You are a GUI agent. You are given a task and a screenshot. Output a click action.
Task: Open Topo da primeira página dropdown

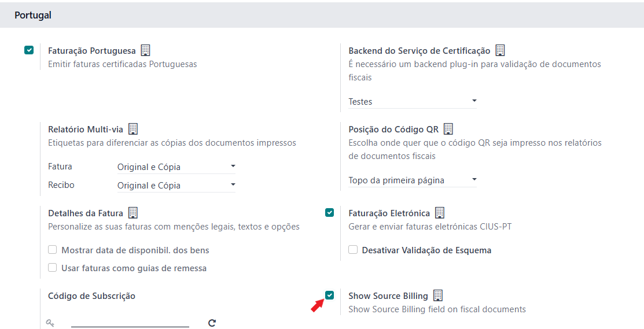point(413,180)
